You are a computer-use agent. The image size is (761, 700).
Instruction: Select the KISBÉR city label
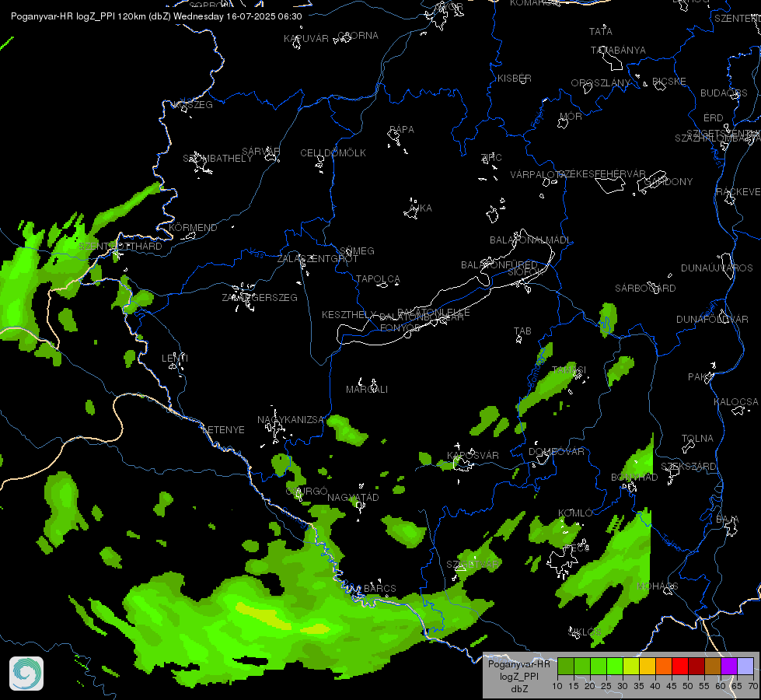pyautogui.click(x=515, y=79)
